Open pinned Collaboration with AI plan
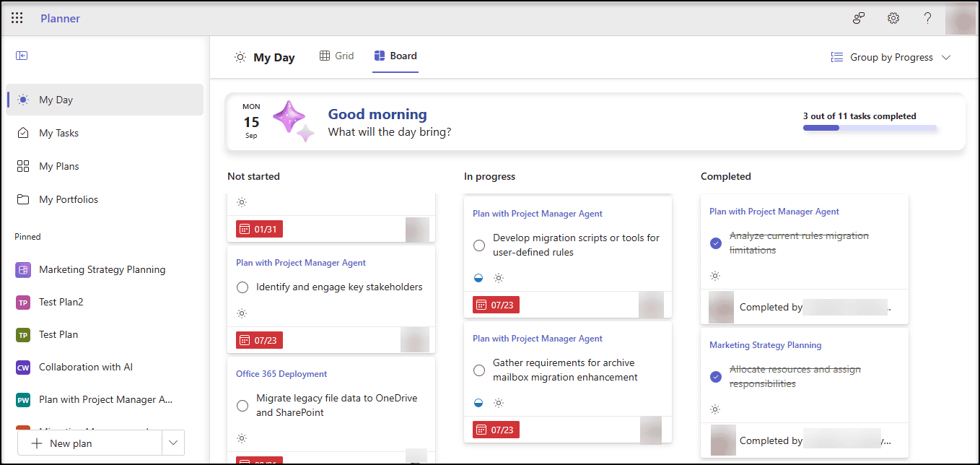 pos(105,367)
